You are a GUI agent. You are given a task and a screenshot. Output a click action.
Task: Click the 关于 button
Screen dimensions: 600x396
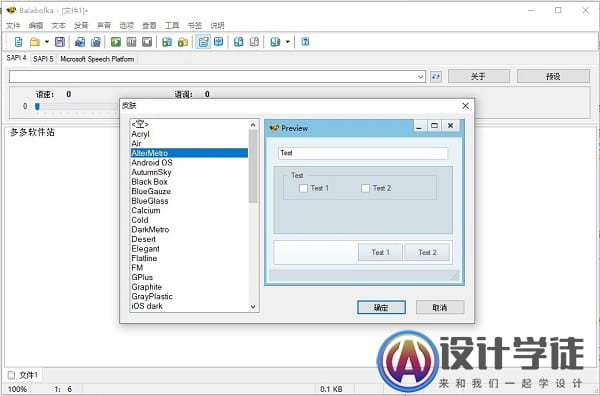pyautogui.click(x=478, y=76)
